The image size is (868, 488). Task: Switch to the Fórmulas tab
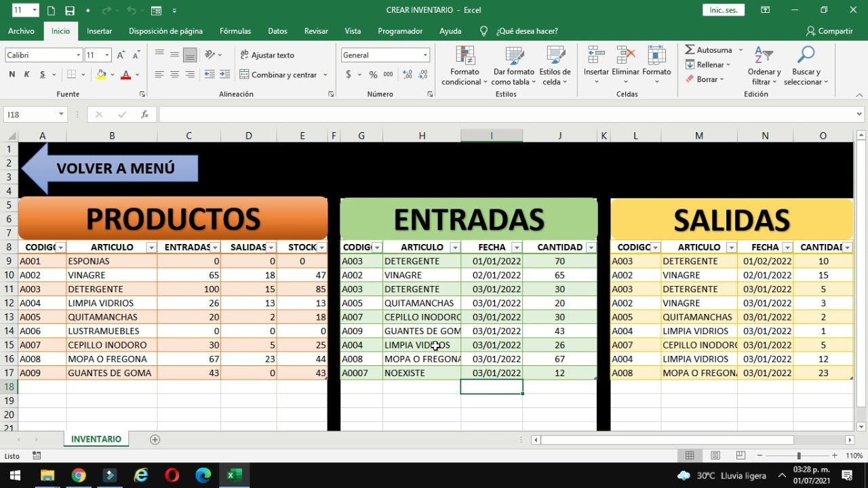(235, 31)
